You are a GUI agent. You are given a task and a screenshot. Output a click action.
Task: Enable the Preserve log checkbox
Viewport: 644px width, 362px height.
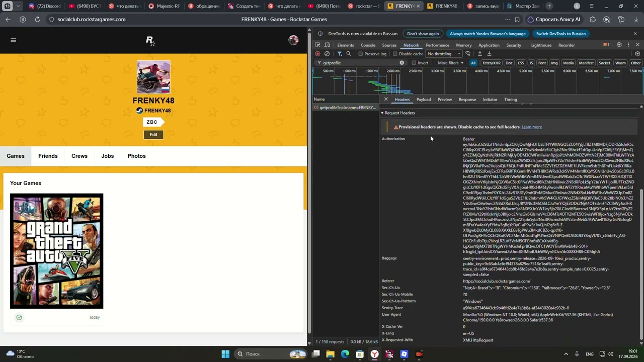pyautogui.click(x=361, y=54)
